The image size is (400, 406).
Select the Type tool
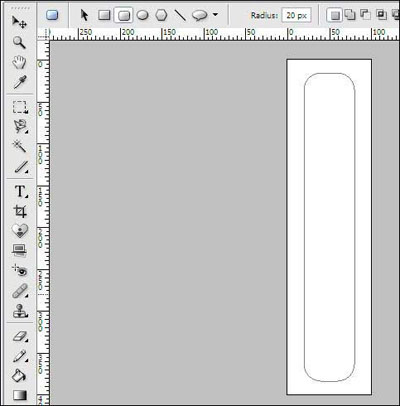pyautogui.click(x=20, y=192)
